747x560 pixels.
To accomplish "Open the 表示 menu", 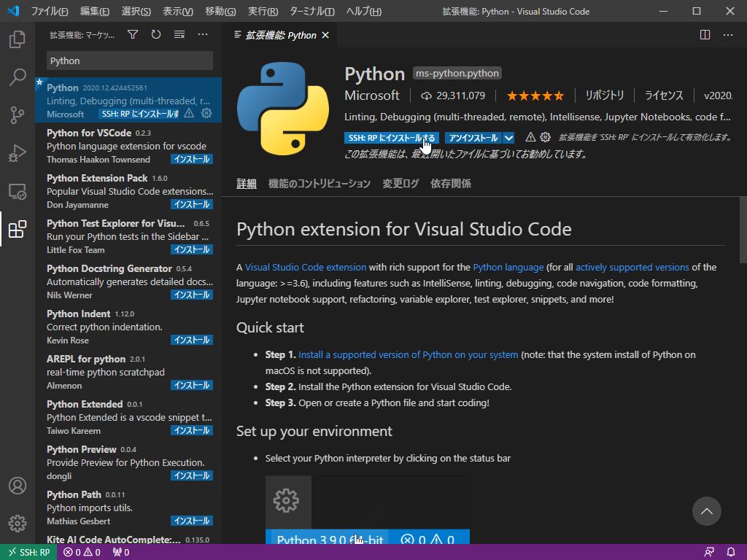I will tap(178, 11).
